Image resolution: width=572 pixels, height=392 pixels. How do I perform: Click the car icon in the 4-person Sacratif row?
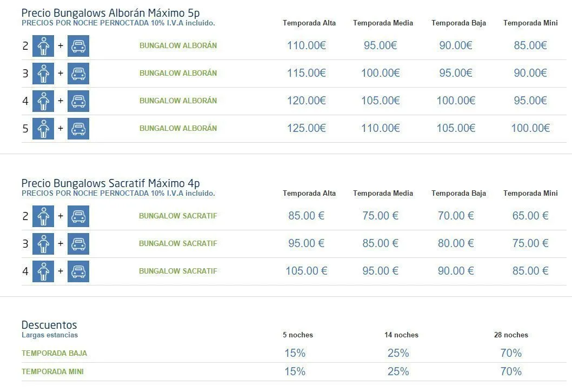click(78, 271)
